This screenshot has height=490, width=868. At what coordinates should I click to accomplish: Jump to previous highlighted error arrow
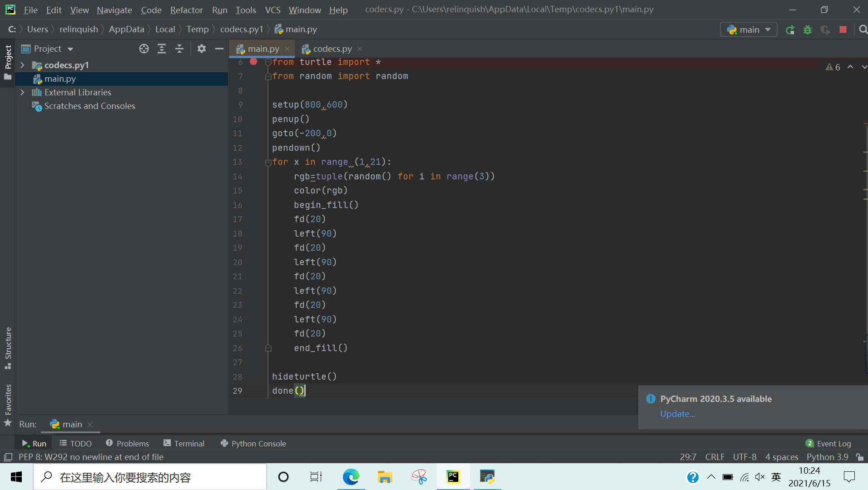(x=850, y=67)
